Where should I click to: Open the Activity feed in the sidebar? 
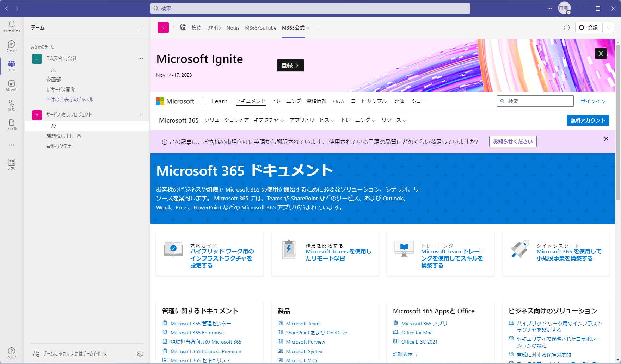(12, 26)
